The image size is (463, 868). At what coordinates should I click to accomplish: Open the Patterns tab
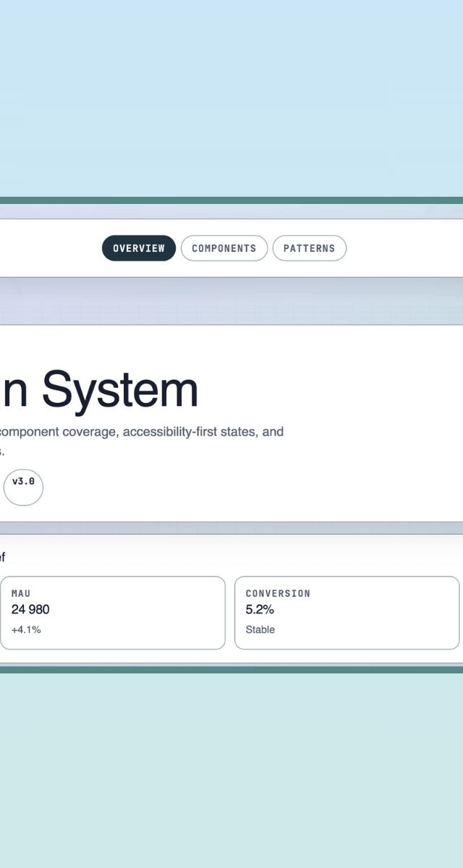point(310,248)
